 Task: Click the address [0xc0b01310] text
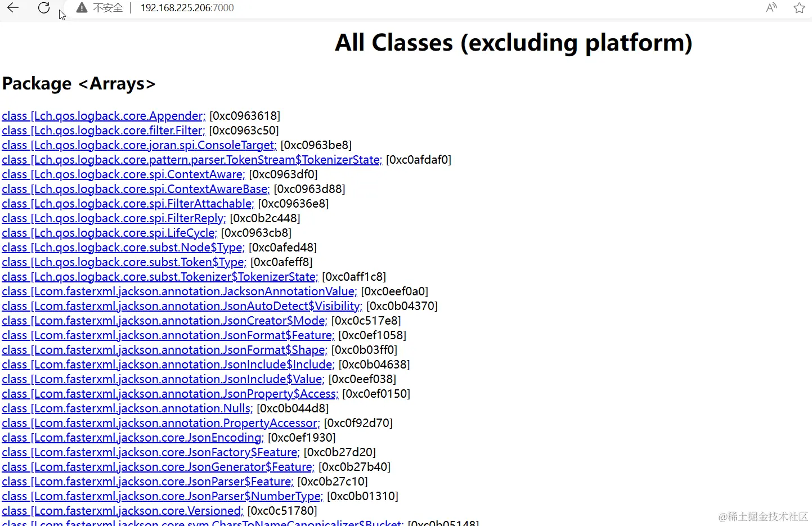[x=362, y=496]
